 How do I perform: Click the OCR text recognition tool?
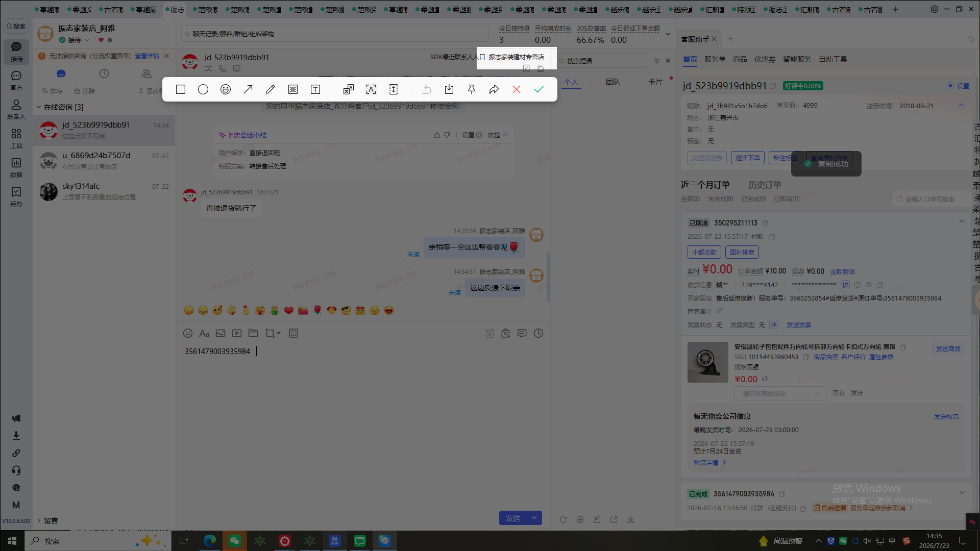pyautogui.click(x=371, y=89)
